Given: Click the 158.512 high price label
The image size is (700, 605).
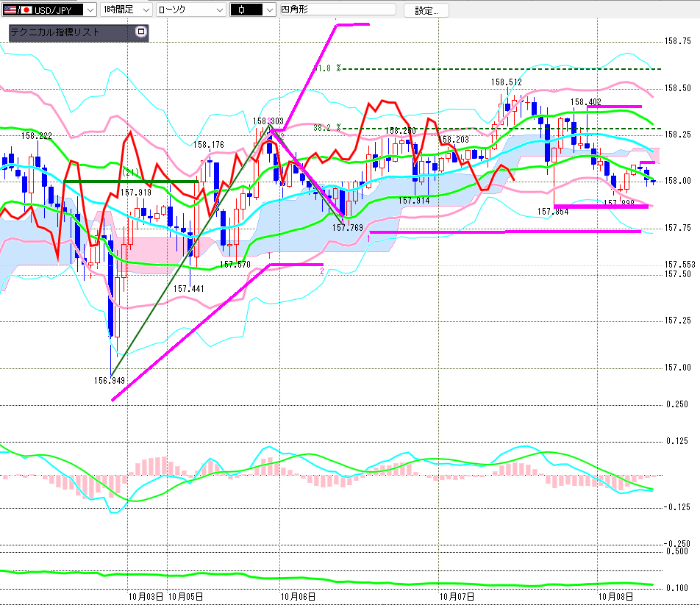Looking at the screenshot, I should pos(506,82).
